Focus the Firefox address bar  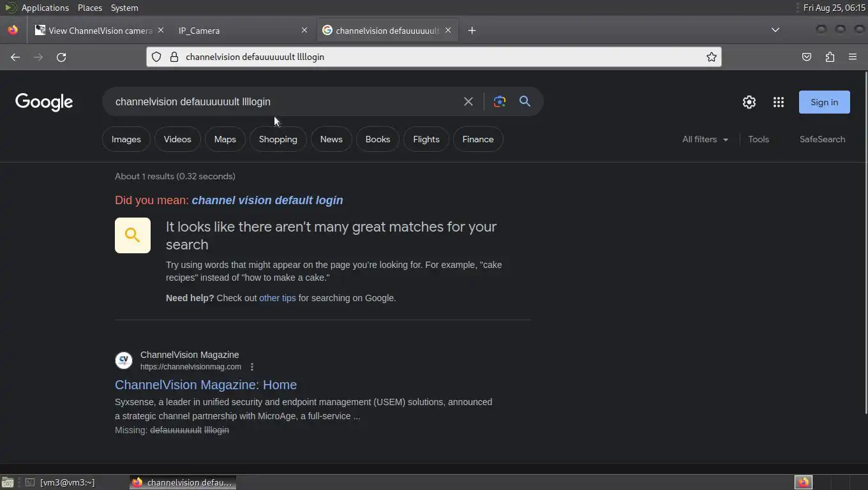point(434,57)
